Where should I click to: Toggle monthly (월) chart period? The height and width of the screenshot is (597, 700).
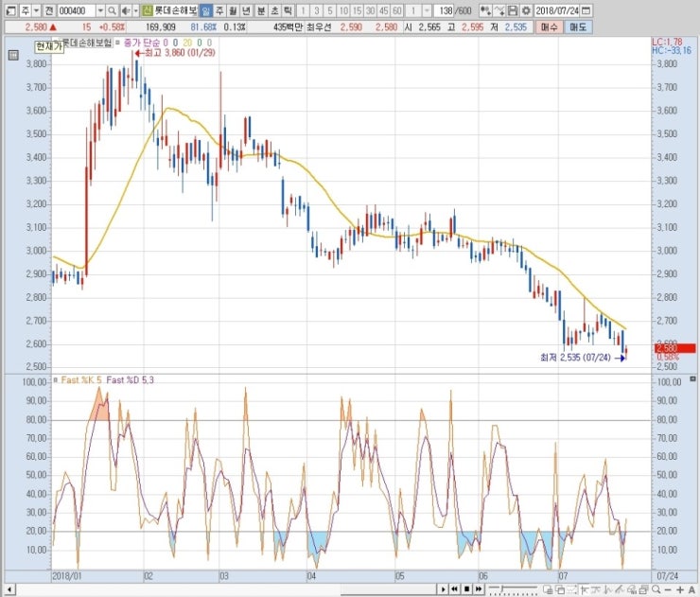(233, 10)
